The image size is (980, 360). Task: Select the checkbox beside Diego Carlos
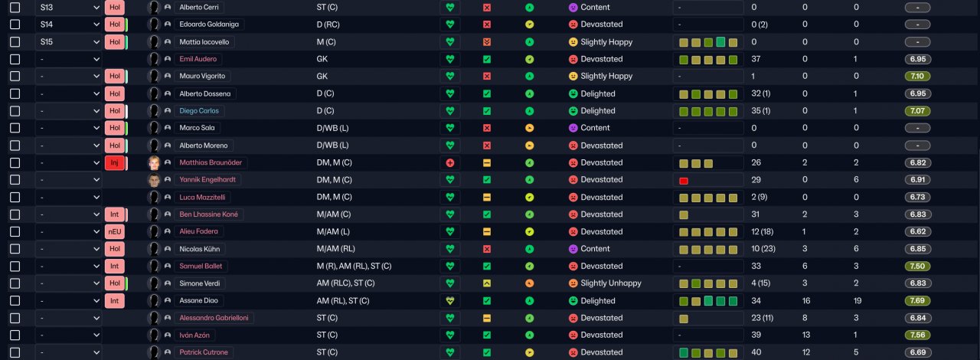[15, 110]
